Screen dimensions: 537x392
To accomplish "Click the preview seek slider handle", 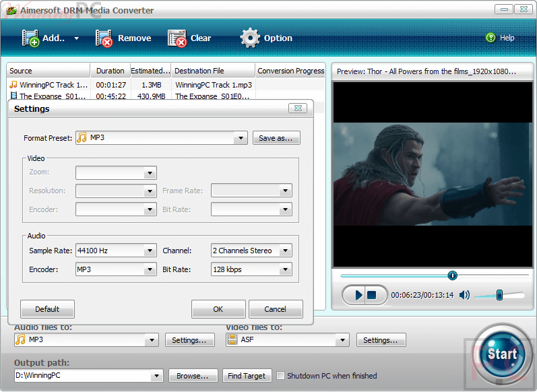I will pos(452,275).
